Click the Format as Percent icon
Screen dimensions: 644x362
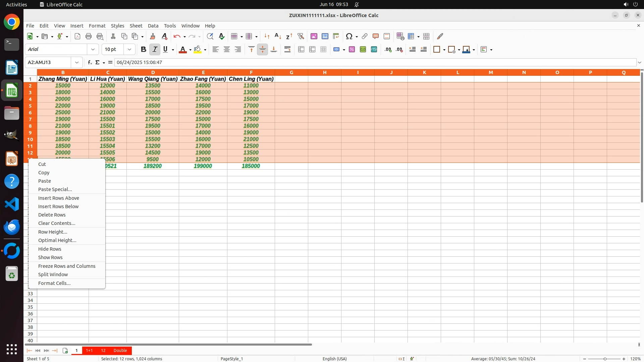click(352, 49)
